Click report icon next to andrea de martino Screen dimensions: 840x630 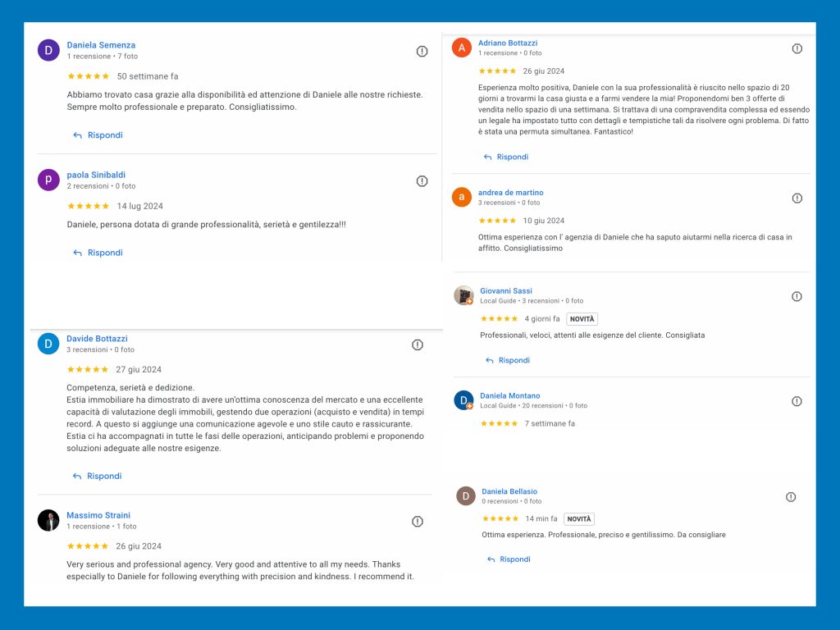point(797,198)
